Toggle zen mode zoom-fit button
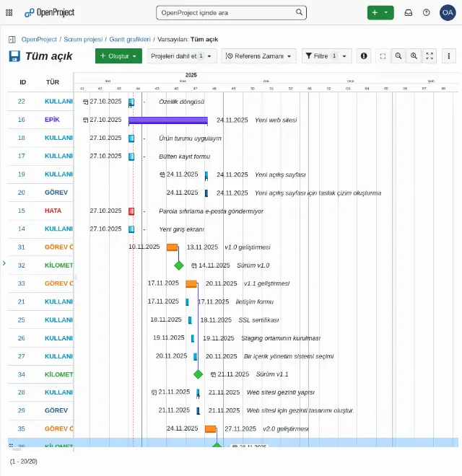The image size is (462, 476). point(383,56)
